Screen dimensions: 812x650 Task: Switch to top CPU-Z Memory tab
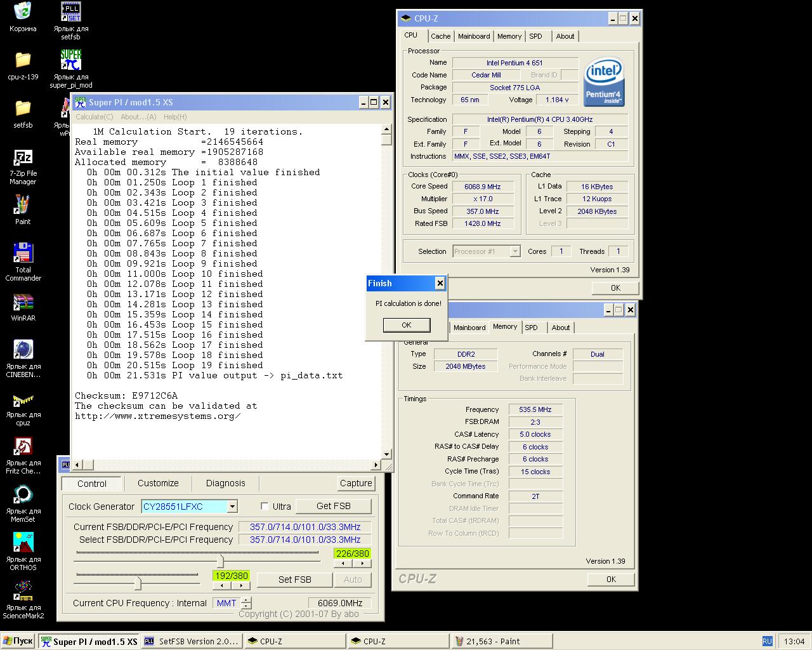[509, 36]
